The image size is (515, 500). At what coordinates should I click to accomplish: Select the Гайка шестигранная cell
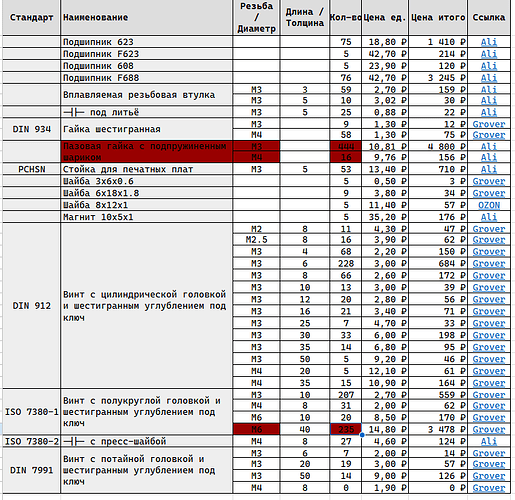point(147,129)
